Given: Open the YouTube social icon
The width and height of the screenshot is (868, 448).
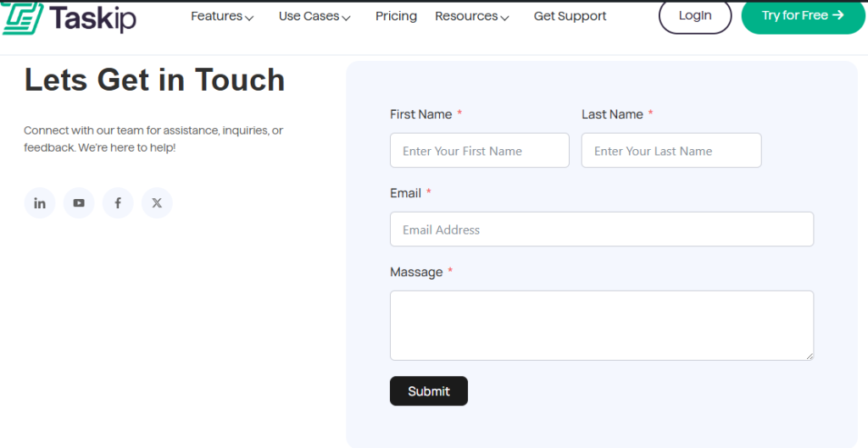Looking at the screenshot, I should tap(79, 203).
